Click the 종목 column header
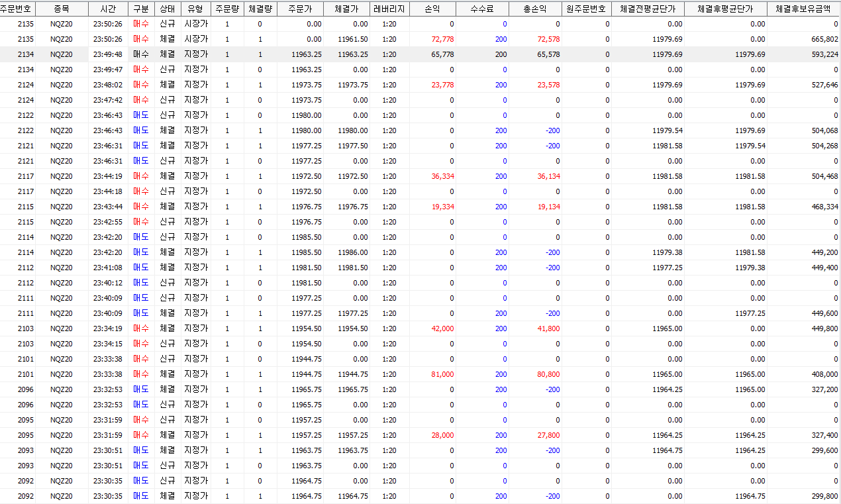 62,9
